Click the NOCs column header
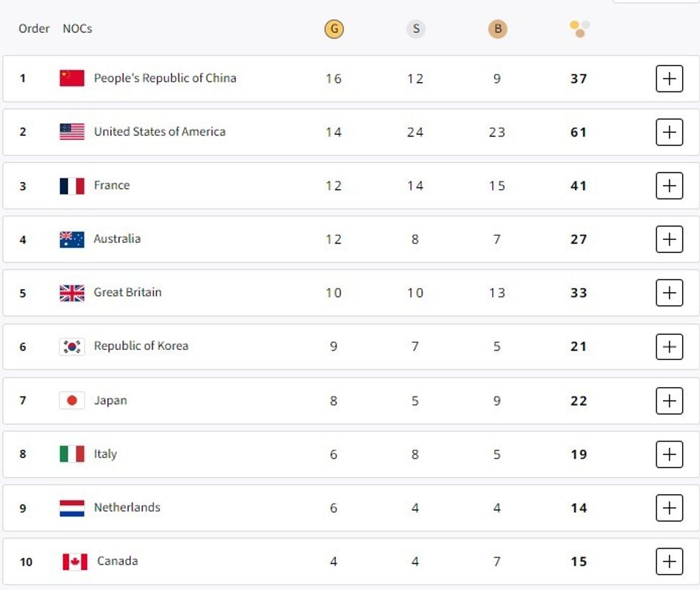This screenshot has height=590, width=700. [x=77, y=29]
